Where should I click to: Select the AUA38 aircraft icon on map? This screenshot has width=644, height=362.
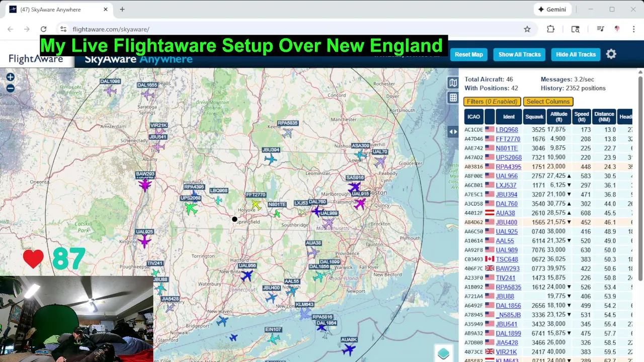click(313, 252)
